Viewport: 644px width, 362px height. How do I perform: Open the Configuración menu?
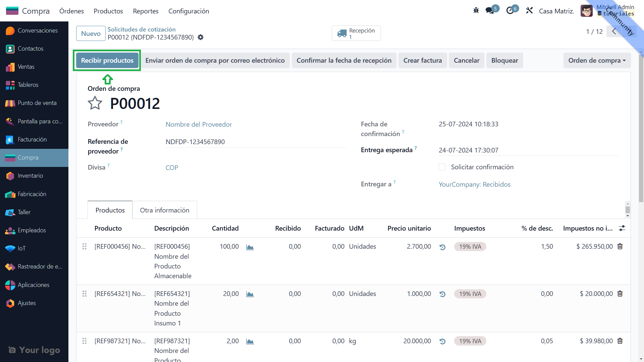click(189, 11)
